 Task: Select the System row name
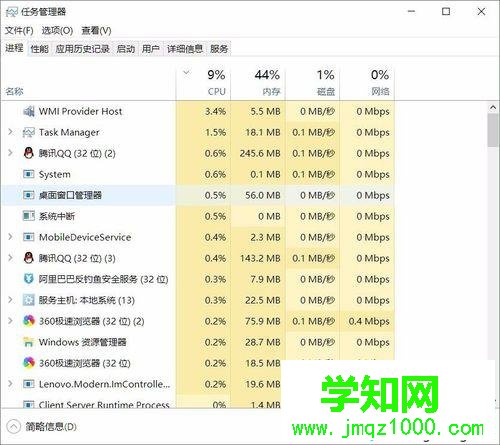coord(55,174)
